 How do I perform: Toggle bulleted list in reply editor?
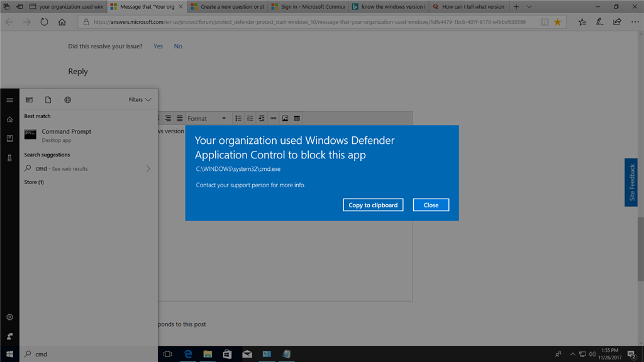pos(238,118)
